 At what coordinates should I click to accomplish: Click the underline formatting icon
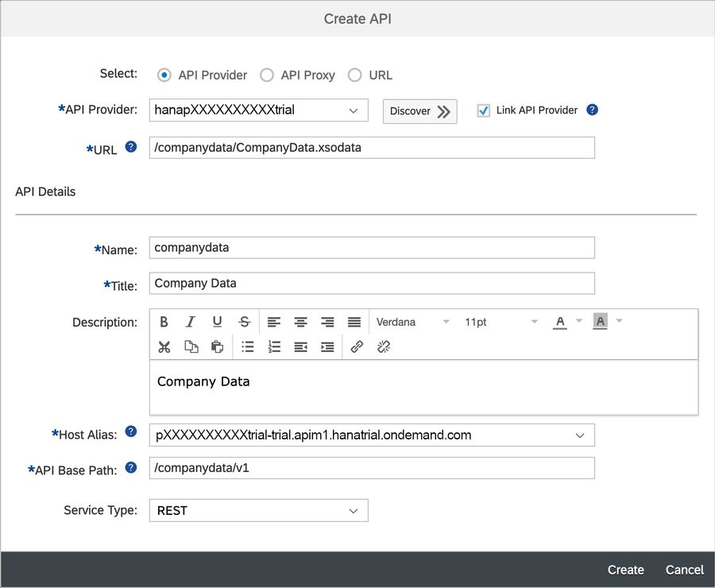click(x=217, y=322)
